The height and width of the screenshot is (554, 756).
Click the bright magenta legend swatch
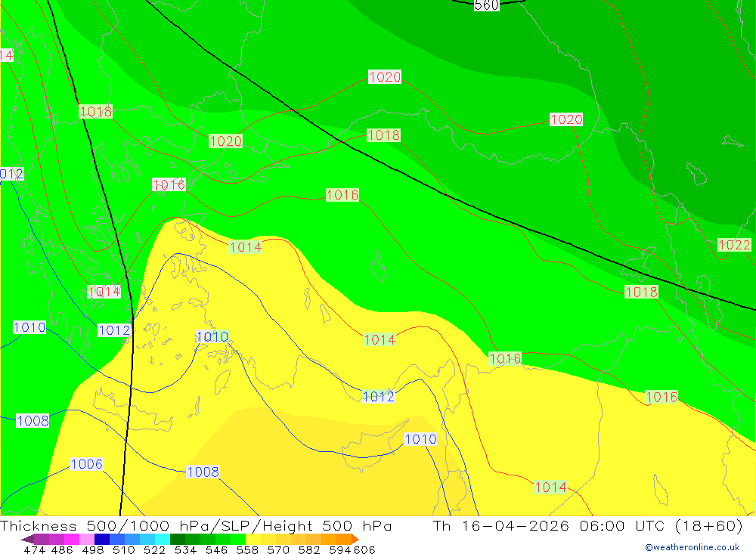tap(72, 539)
